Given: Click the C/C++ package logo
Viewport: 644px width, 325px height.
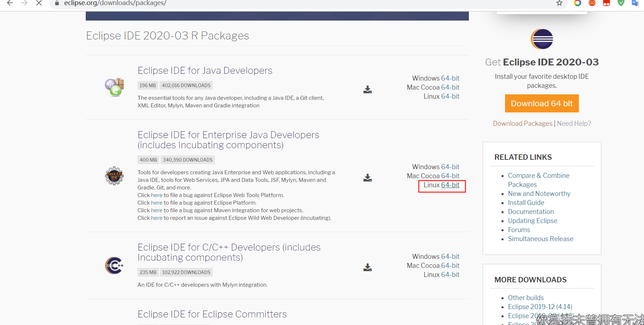Looking at the screenshot, I should 114,265.
